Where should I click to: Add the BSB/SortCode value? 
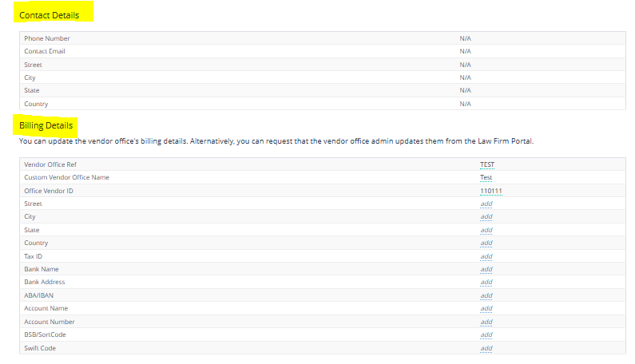[x=486, y=334]
